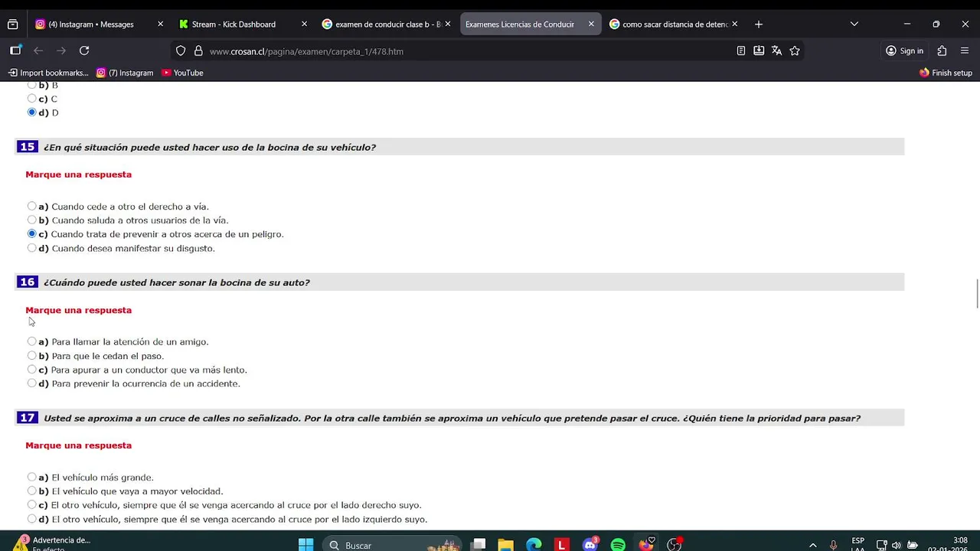Open the extensions puzzle icon
This screenshot has height=551, width=980.
[942, 51]
